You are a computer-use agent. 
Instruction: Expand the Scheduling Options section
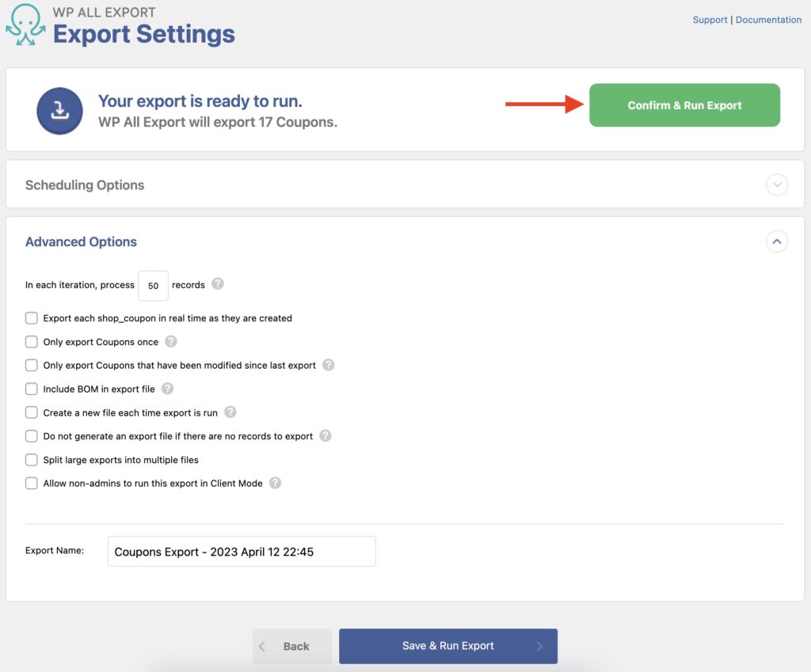(777, 184)
